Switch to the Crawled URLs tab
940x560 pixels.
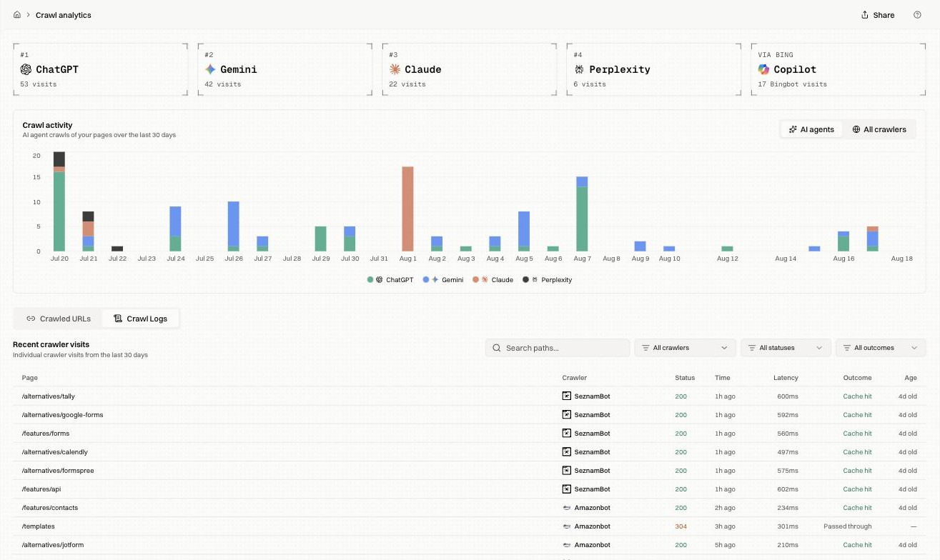click(x=59, y=319)
